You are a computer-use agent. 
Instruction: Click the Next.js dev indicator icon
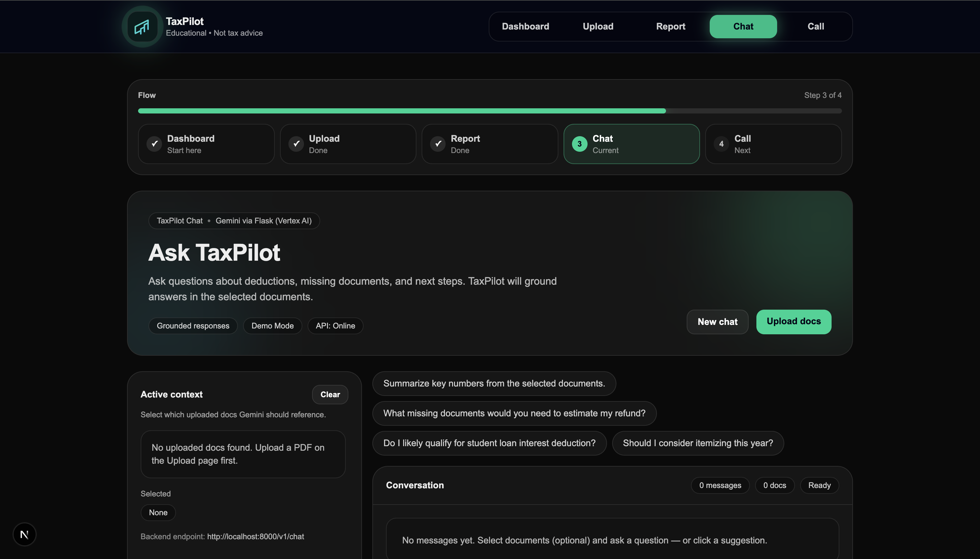[24, 534]
